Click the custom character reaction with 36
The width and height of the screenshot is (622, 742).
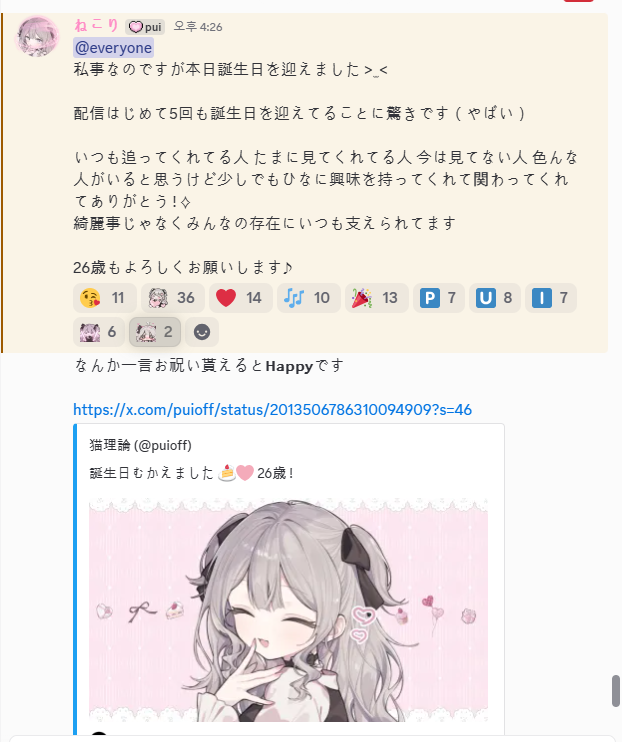click(x=173, y=298)
